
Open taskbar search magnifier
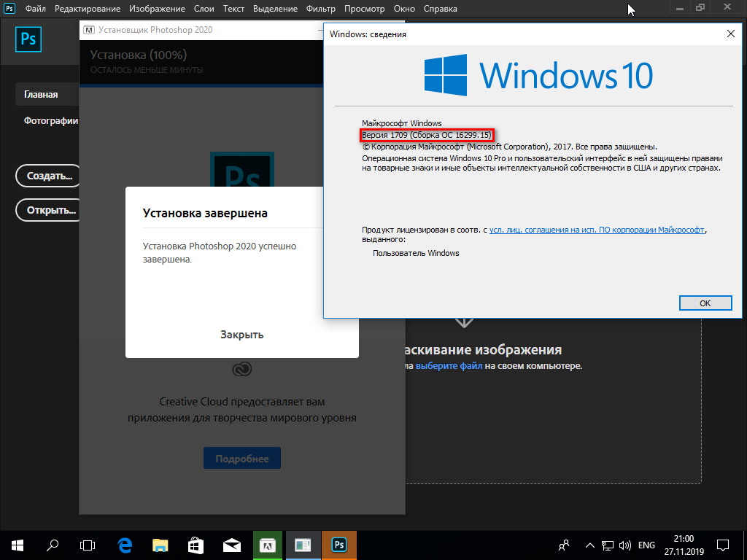tap(53, 545)
